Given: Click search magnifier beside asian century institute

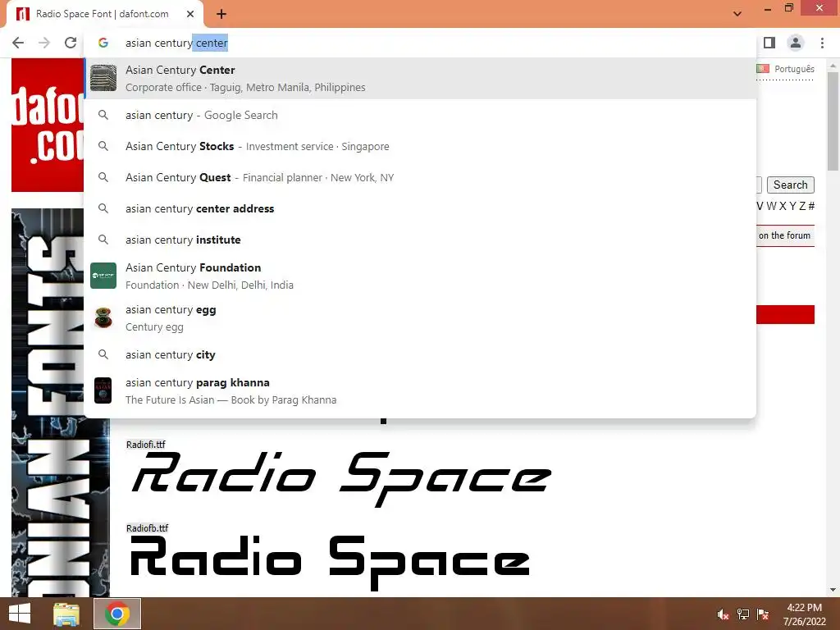Looking at the screenshot, I should [x=103, y=240].
